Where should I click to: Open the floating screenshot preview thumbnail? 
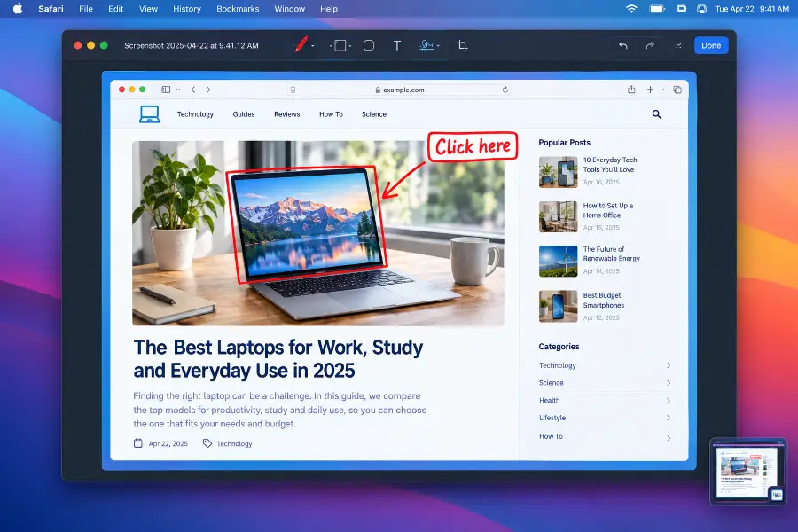click(748, 472)
